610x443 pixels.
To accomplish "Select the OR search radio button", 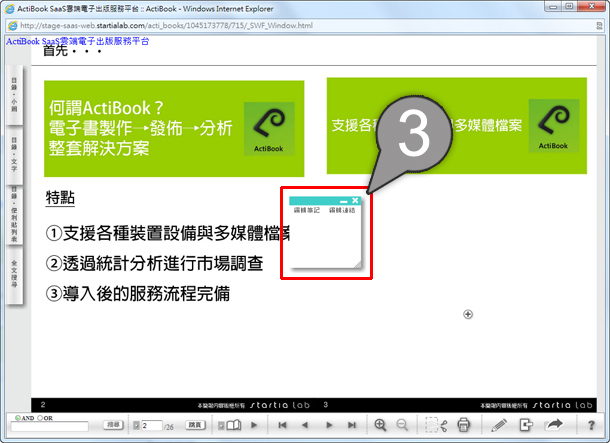I will [x=40, y=418].
